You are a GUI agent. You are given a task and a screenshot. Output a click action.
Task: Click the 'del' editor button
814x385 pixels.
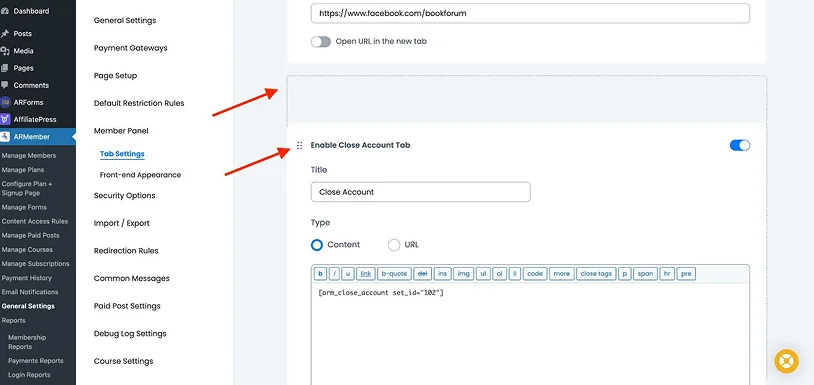tap(423, 273)
